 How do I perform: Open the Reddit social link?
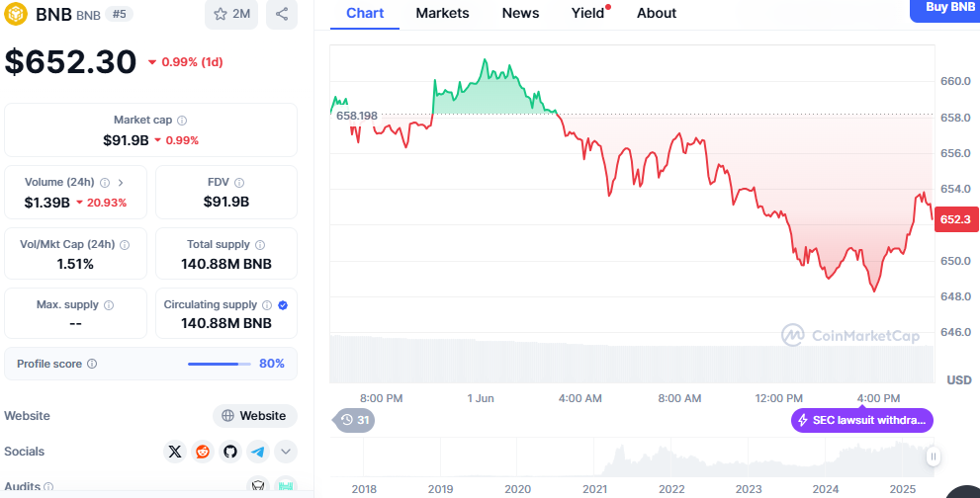[203, 452]
